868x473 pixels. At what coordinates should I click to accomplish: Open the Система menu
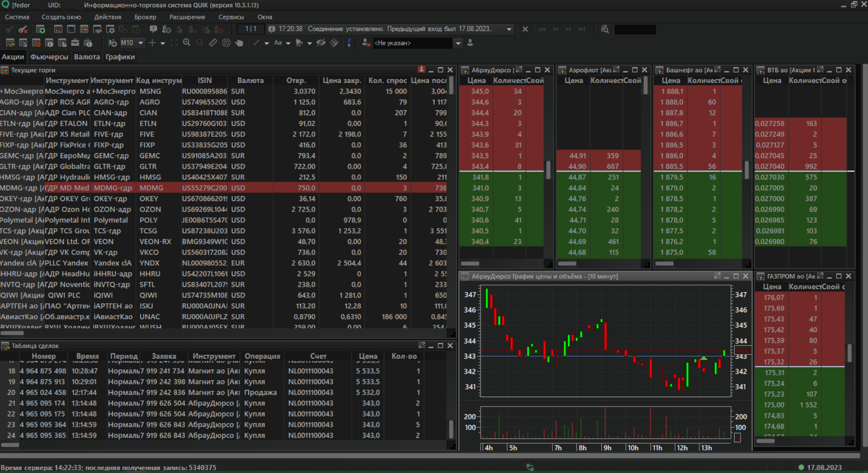click(x=17, y=17)
